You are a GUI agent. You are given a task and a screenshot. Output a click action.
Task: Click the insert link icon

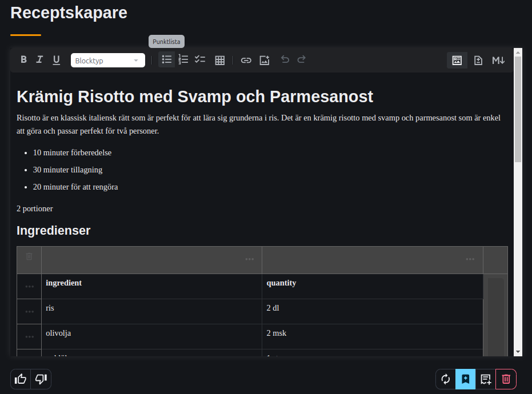pyautogui.click(x=246, y=60)
